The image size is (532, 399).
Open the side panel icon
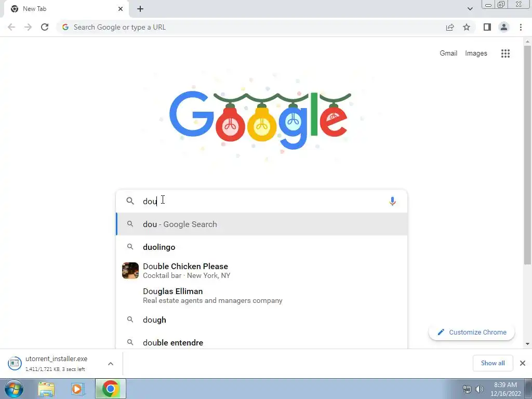click(487, 27)
